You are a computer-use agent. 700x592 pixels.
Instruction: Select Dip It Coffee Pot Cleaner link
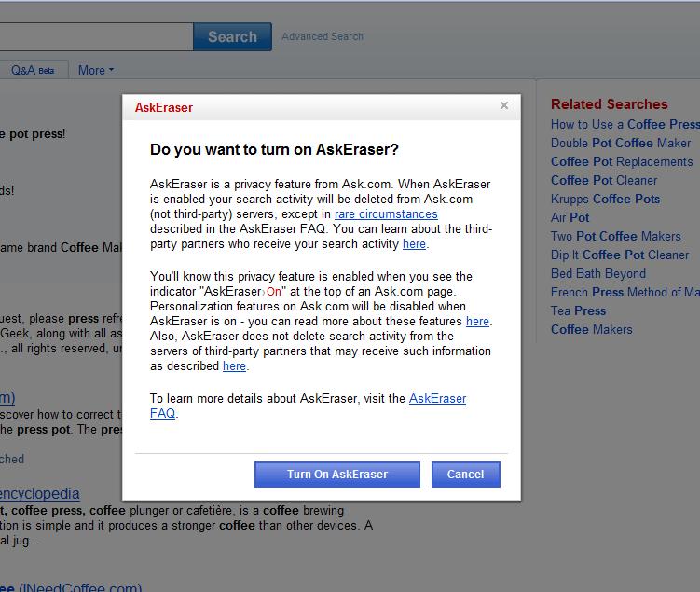(x=620, y=255)
